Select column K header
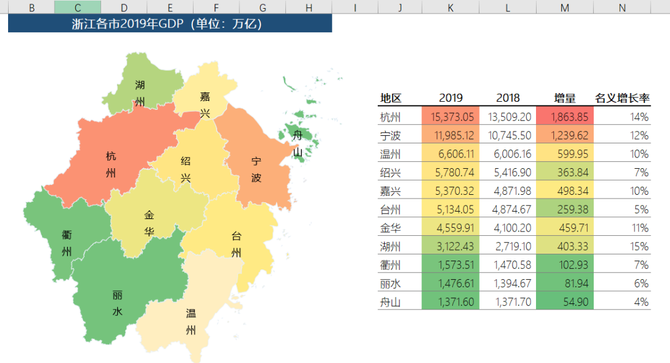Screen dimensions: 670x363 click(x=450, y=7)
